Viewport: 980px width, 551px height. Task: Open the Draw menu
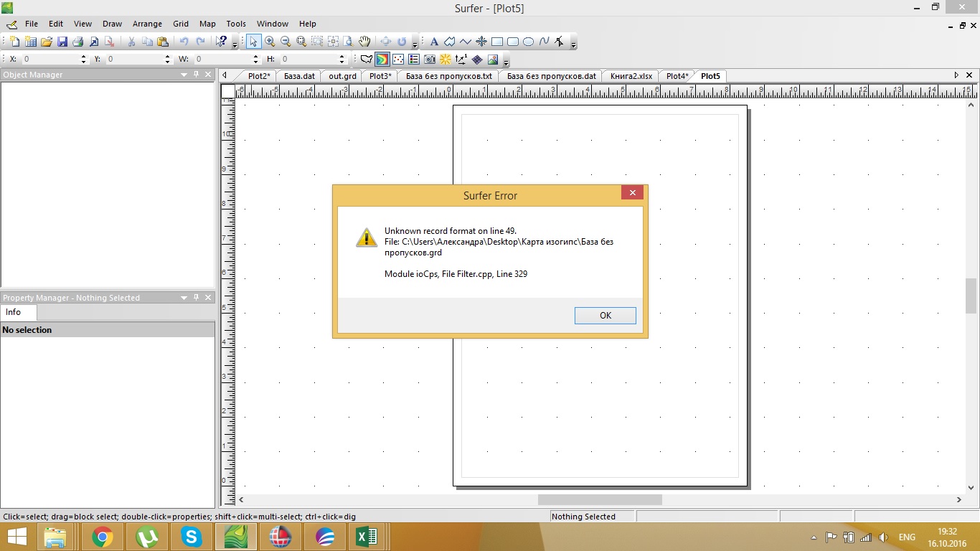click(112, 24)
